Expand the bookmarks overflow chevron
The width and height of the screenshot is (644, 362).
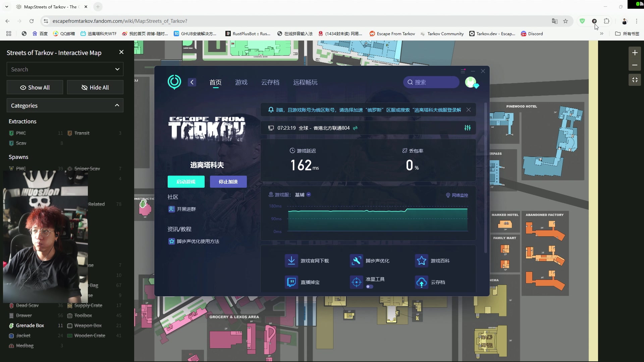coord(602,34)
